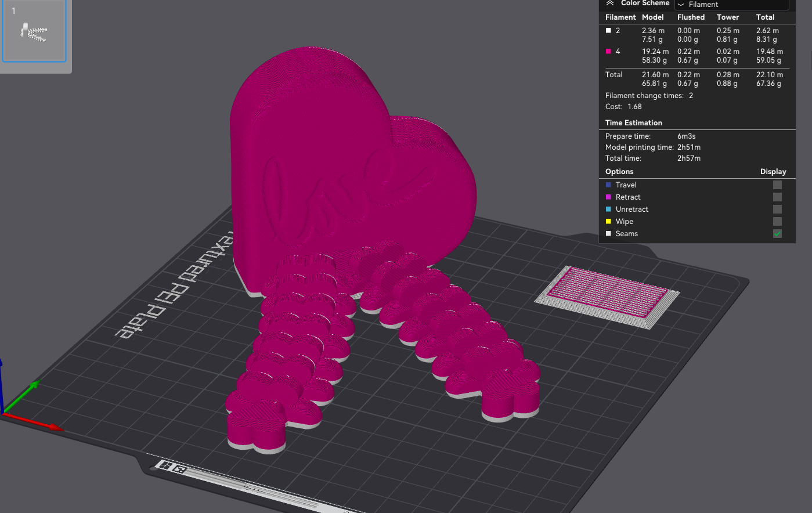Collapse the panel with the double-chevron control
The image size is (812, 513).
[609, 3]
